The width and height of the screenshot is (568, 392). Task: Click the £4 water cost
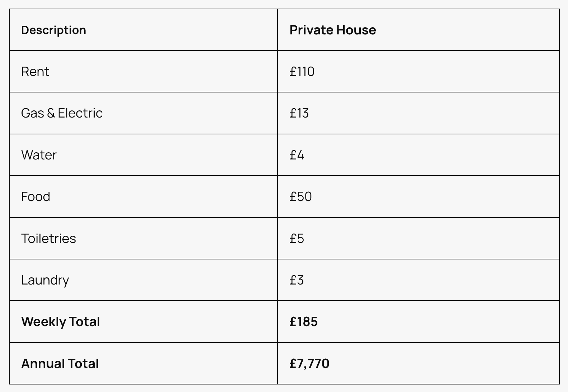coord(297,155)
